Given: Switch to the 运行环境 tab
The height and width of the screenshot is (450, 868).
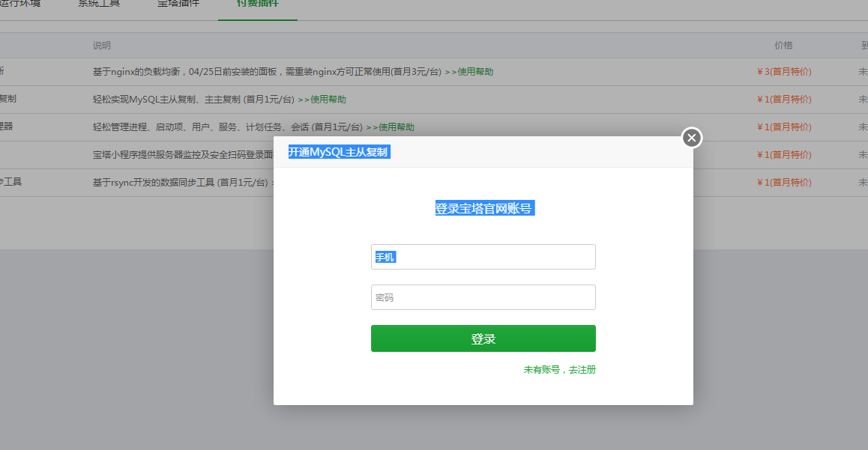Looking at the screenshot, I should (20, 4).
